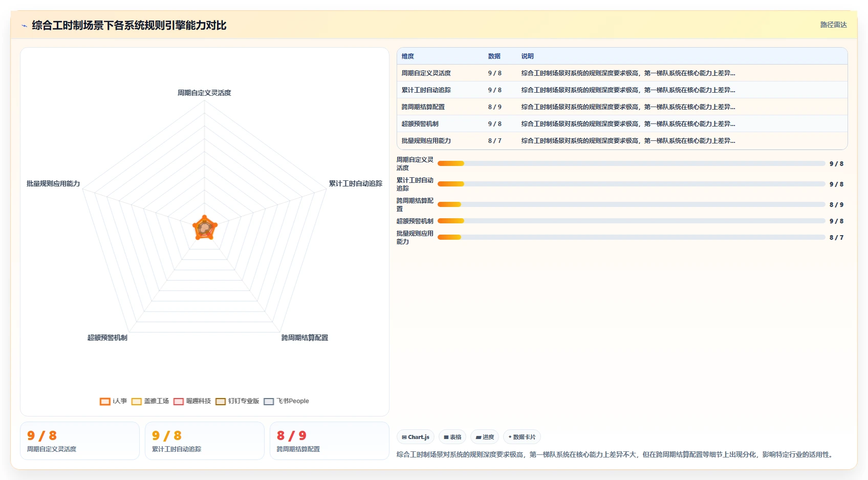The width and height of the screenshot is (868, 480).
Task: Select table cell 周期自定义灵活度
Action: click(426, 73)
